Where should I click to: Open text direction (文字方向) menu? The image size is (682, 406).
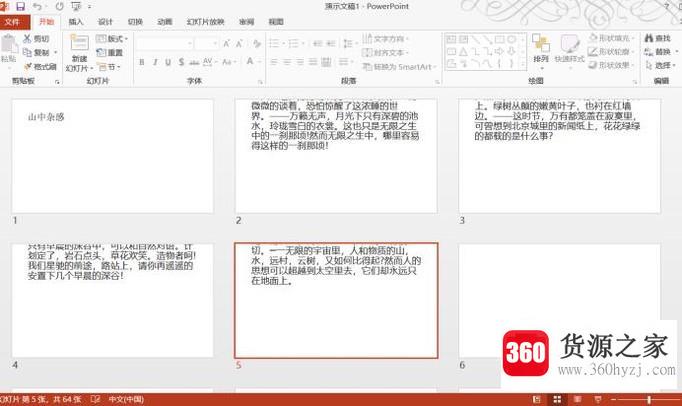click(x=385, y=39)
